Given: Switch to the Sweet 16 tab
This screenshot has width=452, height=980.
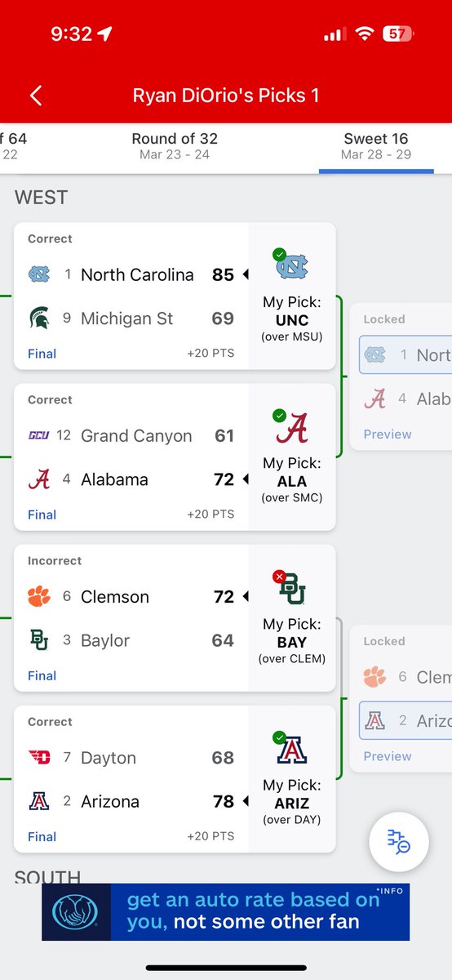Looking at the screenshot, I should [x=376, y=145].
